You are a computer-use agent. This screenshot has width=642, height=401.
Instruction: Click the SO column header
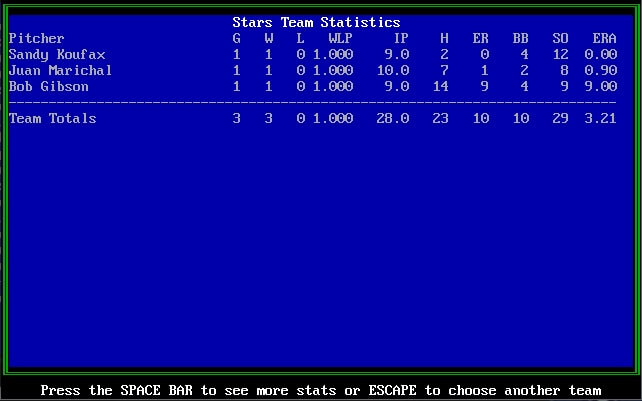click(x=561, y=39)
